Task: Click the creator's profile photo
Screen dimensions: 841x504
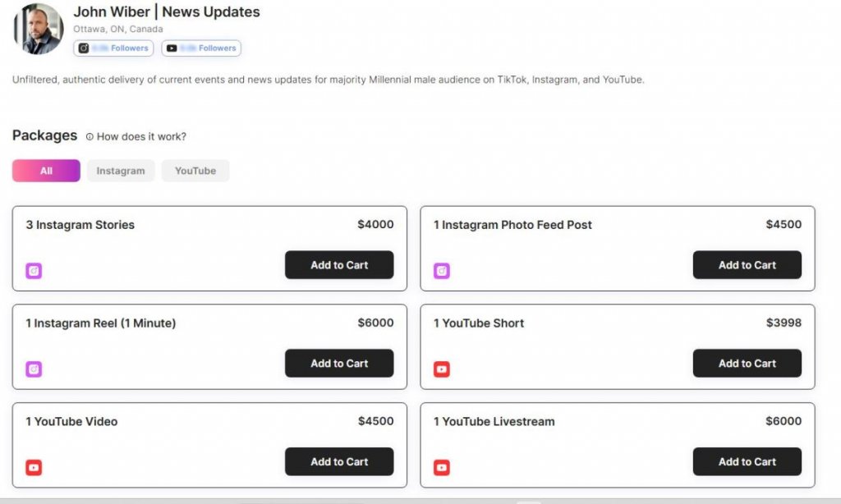Action: pos(39,29)
